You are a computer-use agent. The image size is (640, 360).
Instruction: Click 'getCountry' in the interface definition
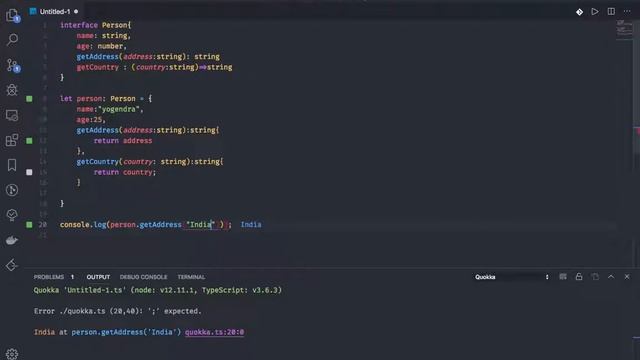coord(98,67)
